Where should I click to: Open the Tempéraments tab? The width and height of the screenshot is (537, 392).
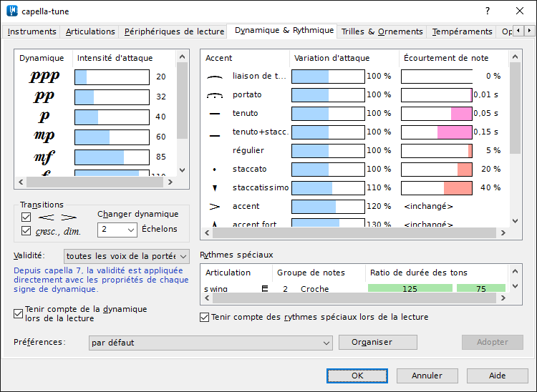pos(462,31)
